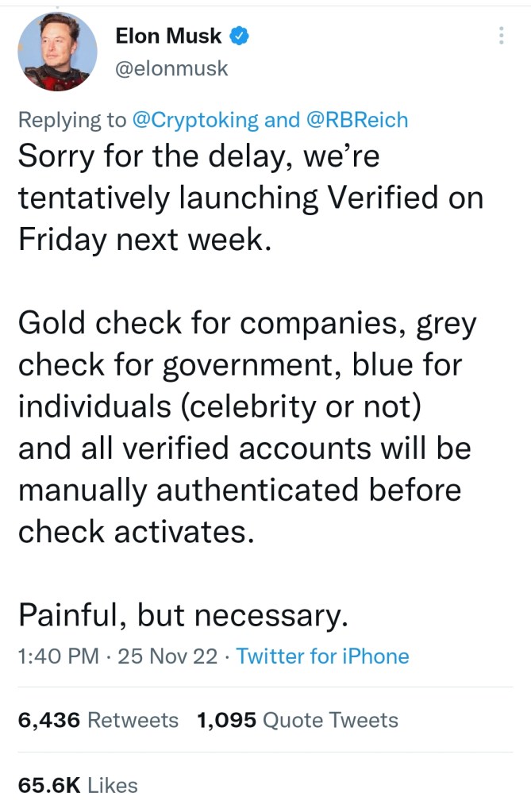
Task: Show the 65.6K Likes list
Action: pyautogui.click(x=78, y=785)
